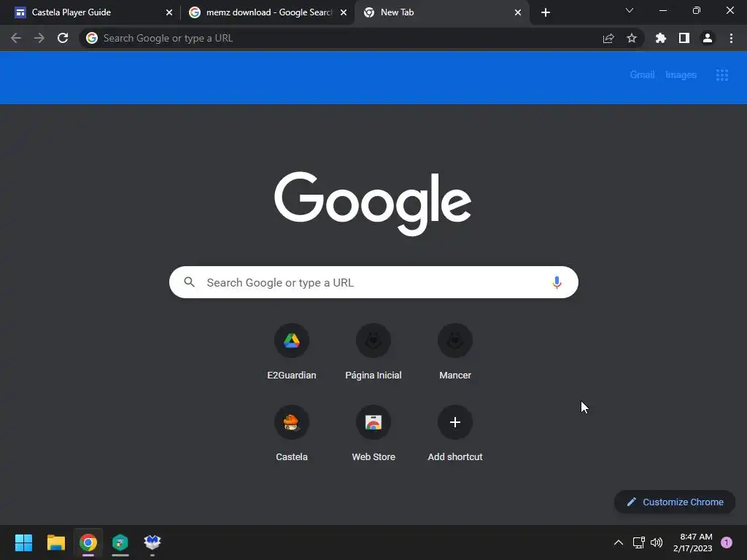Open the Chrome profile avatar
Viewport: 747px width, 560px height.
[708, 38]
